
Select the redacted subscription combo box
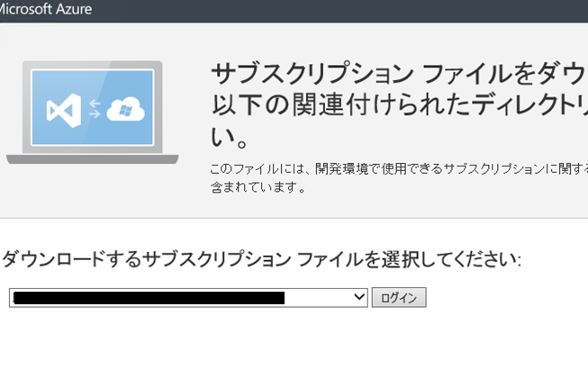[x=188, y=298]
